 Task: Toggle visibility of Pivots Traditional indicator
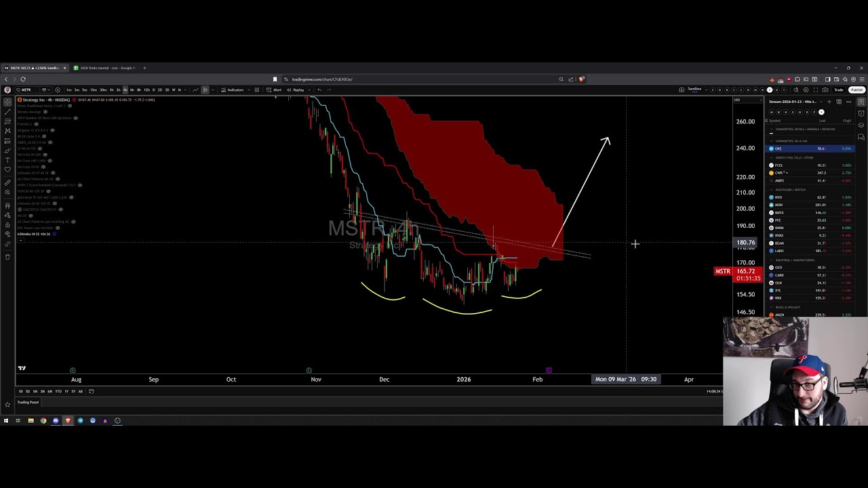pyautogui.click(x=70, y=106)
